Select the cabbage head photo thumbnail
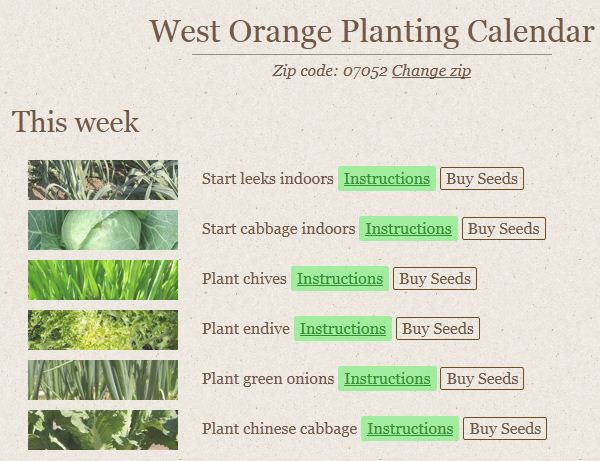This screenshot has height=461, width=600. pos(103,230)
